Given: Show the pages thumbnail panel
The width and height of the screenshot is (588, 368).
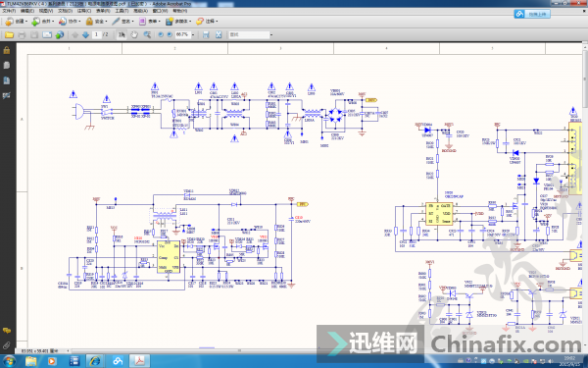Looking at the screenshot, I should [7, 65].
